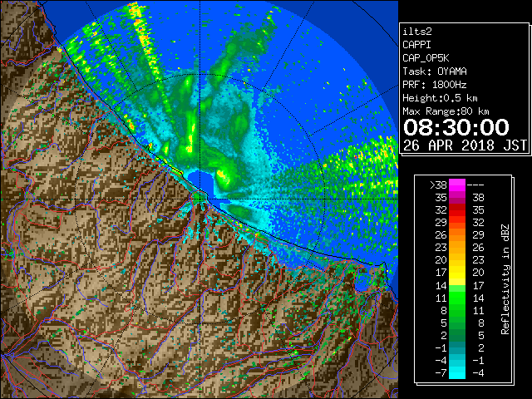Click the '---' marker beside >38
This screenshot has width=532, height=399.
point(475,185)
